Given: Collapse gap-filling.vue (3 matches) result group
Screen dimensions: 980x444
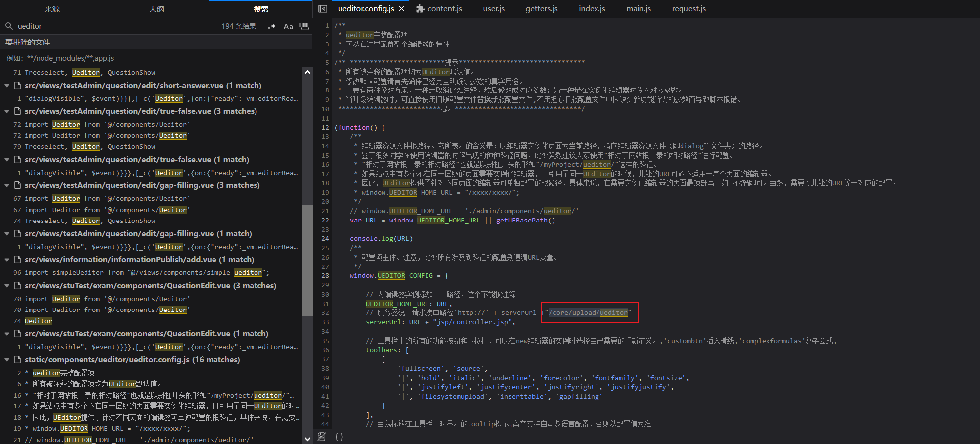Looking at the screenshot, I should [x=7, y=185].
